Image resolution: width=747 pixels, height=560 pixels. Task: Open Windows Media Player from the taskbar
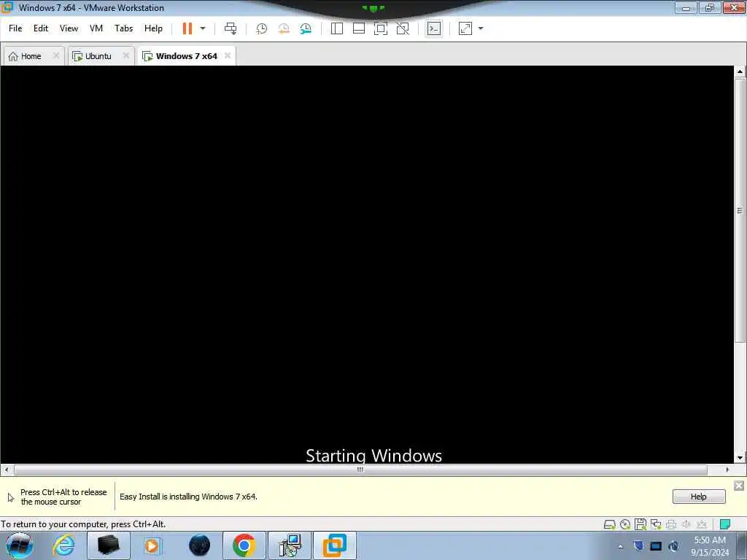tap(152, 545)
